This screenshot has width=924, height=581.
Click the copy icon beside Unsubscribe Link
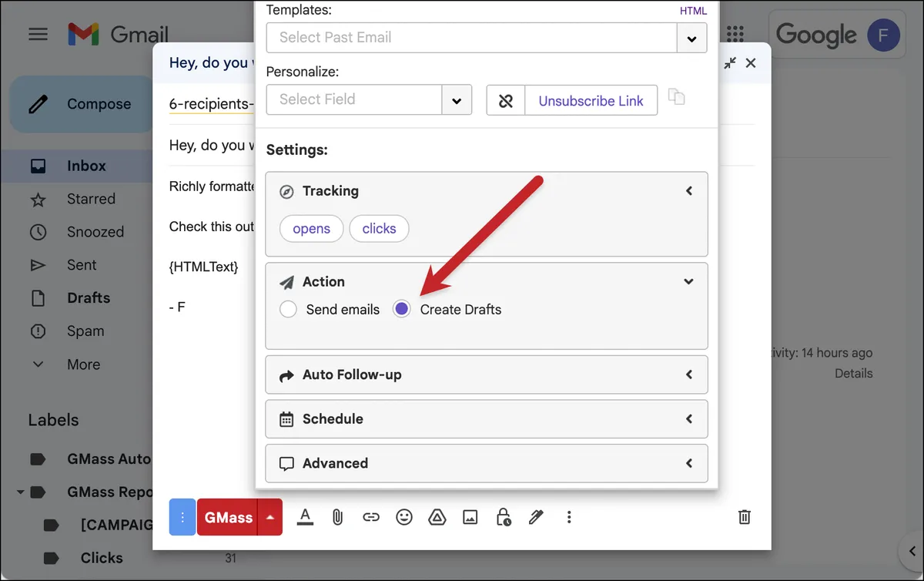click(x=676, y=97)
